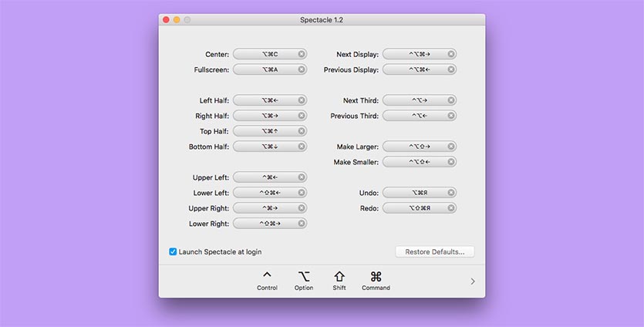Viewport: 644px width, 327px height.
Task: Edit the Lower Right shortcut field
Action: (x=270, y=224)
